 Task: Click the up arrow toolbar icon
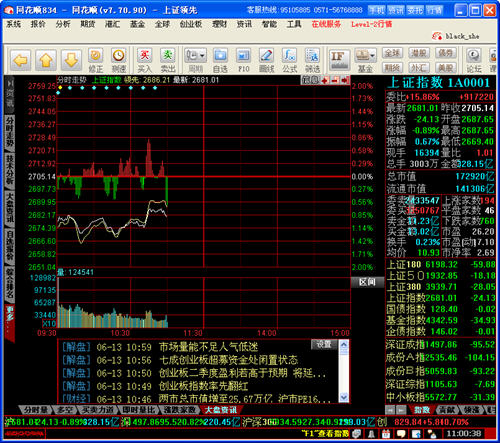46,60
